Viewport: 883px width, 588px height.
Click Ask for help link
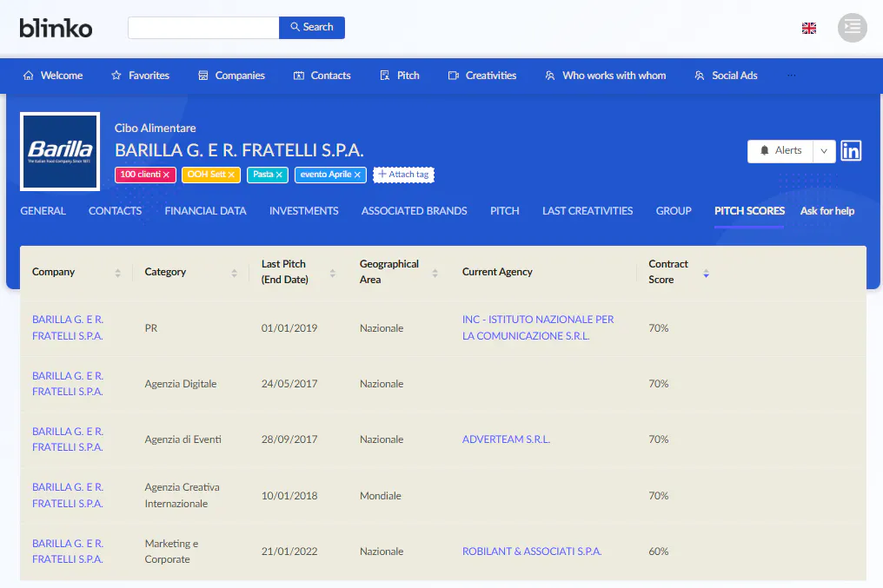coord(827,211)
